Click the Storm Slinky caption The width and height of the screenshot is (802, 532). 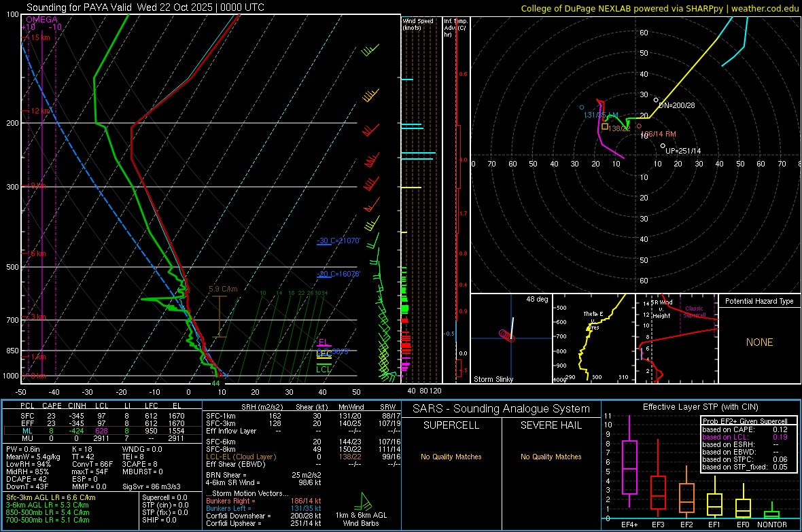click(493, 379)
